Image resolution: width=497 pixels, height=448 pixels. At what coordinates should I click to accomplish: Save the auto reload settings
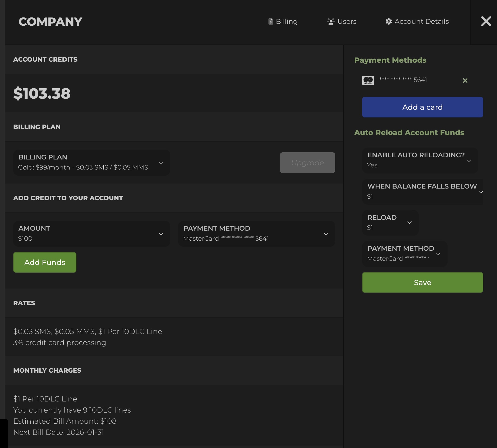pyautogui.click(x=422, y=282)
